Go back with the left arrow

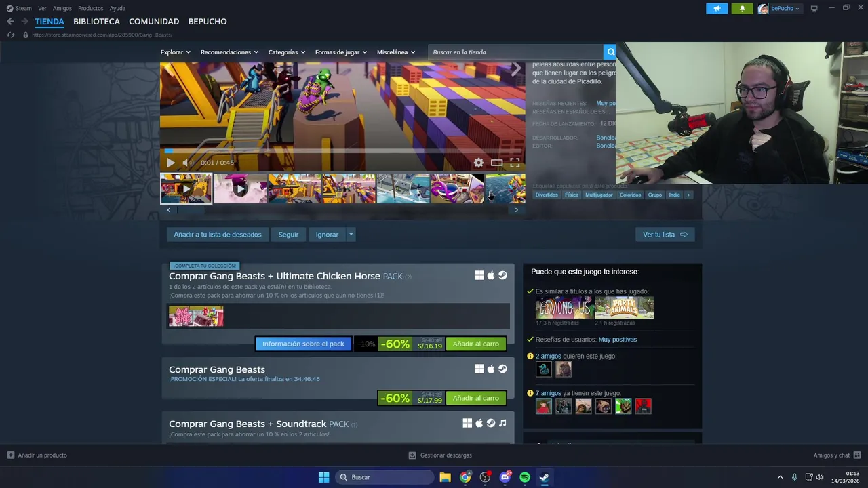coord(10,22)
